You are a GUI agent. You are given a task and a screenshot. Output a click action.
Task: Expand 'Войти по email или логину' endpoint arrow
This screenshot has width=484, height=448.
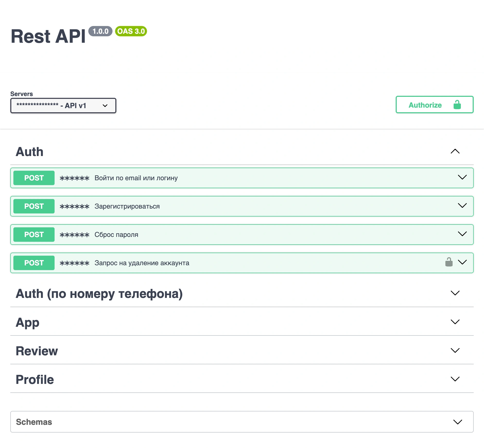click(x=462, y=177)
